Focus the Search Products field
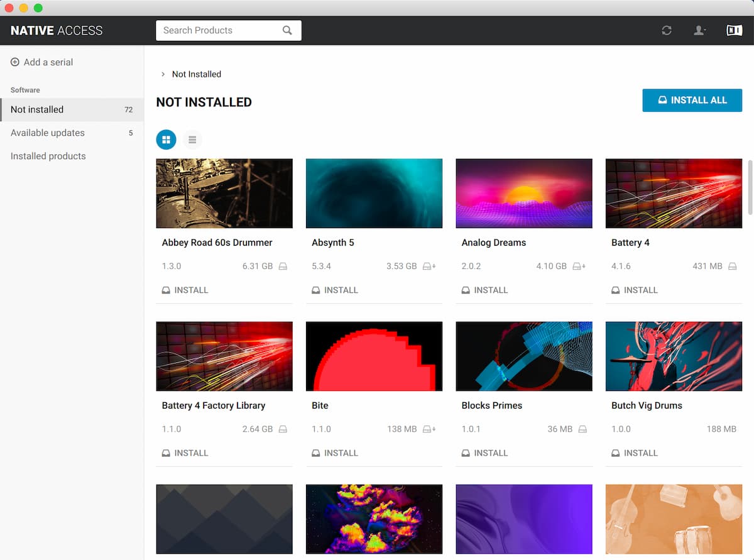This screenshot has height=560, width=754. click(x=229, y=30)
